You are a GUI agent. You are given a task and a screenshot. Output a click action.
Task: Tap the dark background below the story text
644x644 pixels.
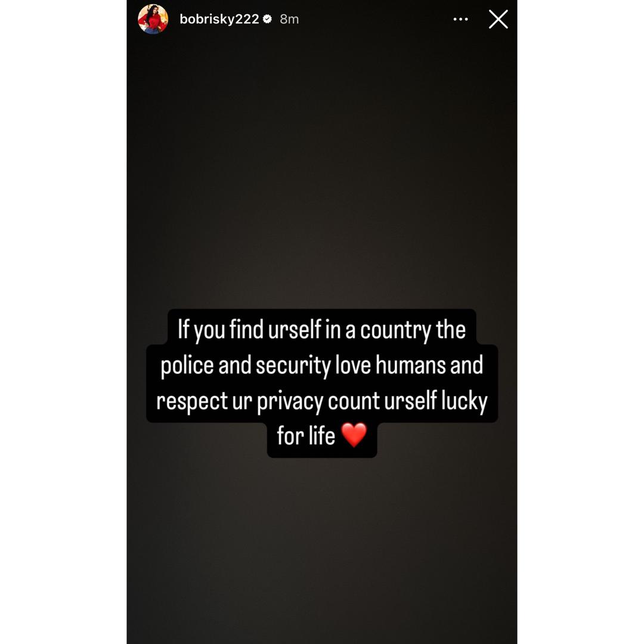point(322,550)
